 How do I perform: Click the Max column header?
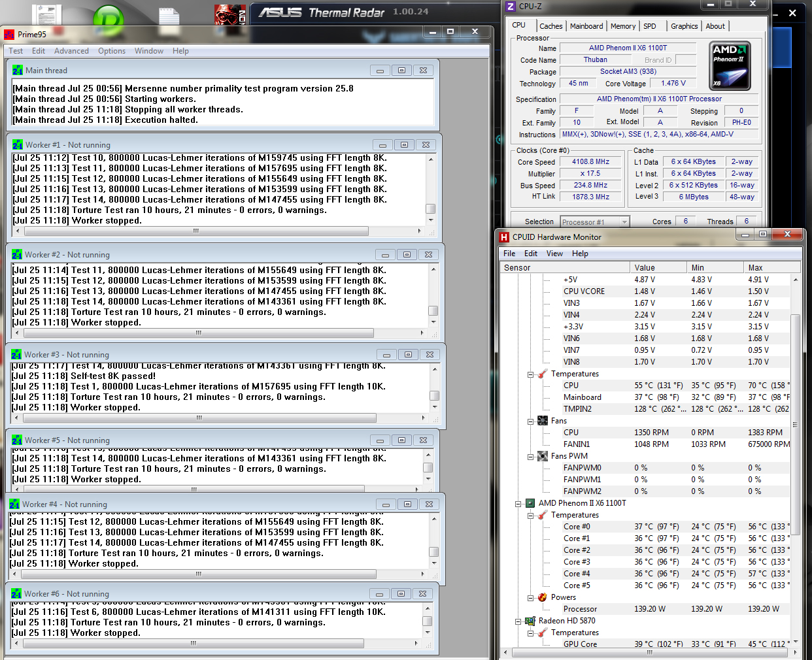coord(772,267)
